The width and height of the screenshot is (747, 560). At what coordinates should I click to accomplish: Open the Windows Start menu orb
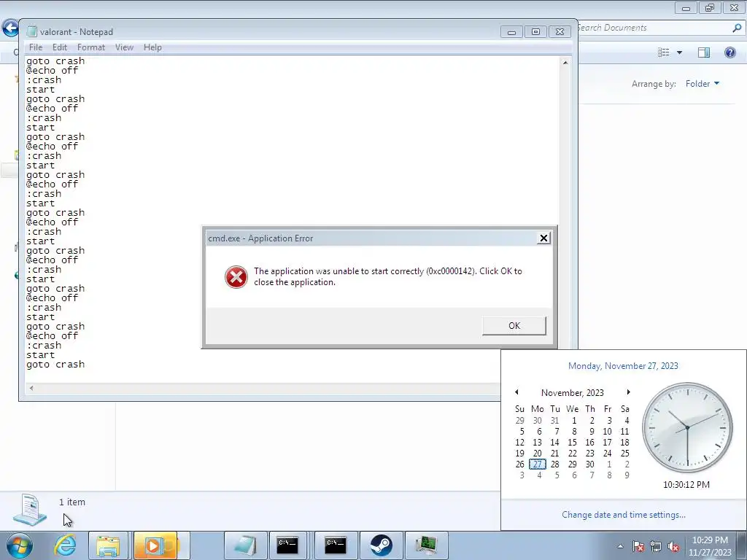coord(19,545)
